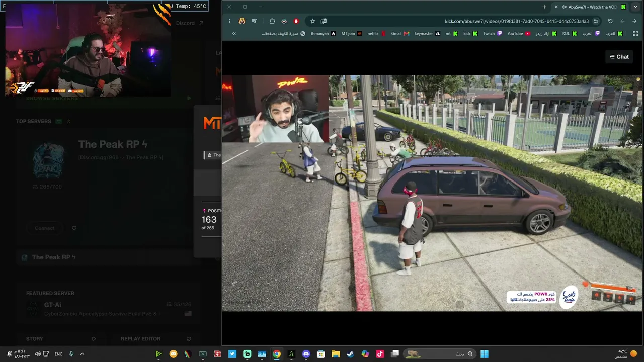This screenshot has height=362, width=644.
Task: Close the AbuSwe7l tab
Action: 556,7
